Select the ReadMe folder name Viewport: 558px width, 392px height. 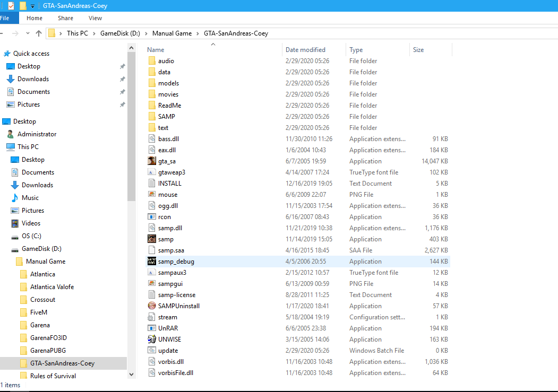(170, 105)
